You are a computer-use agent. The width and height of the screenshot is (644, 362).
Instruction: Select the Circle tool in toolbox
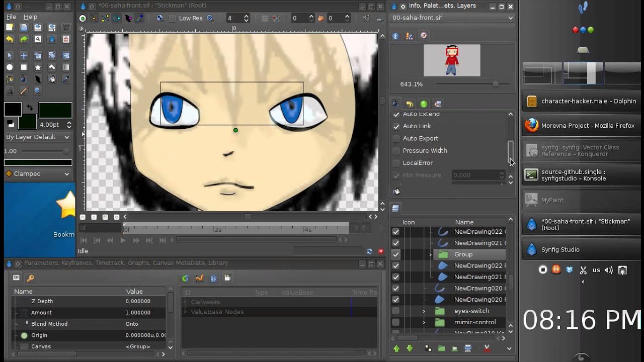point(10,67)
